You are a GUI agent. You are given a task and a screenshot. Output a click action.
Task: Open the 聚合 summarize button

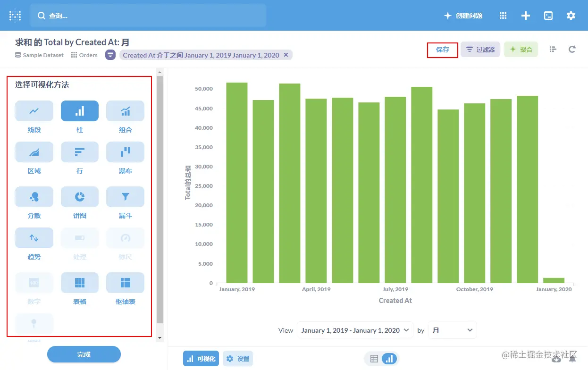coord(521,50)
